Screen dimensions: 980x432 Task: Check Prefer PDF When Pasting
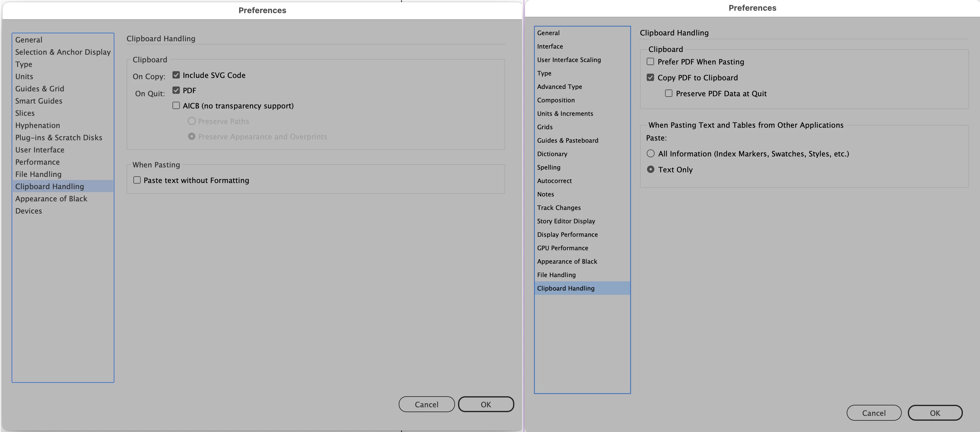tap(650, 62)
